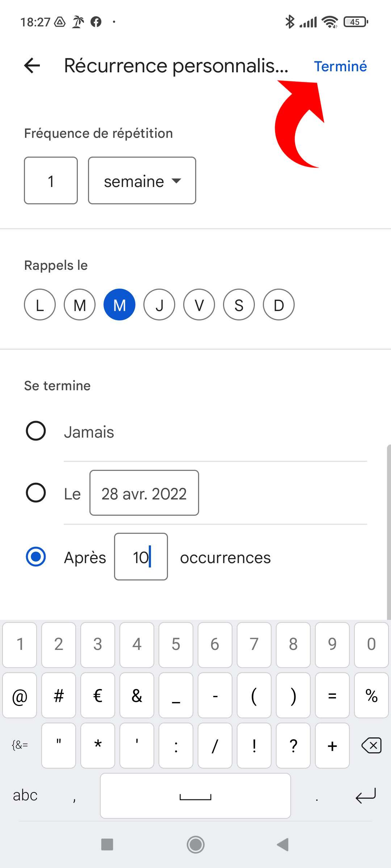Toggle the L (lundi) day circle
Viewport: 391px width, 868px height.
coord(40,305)
